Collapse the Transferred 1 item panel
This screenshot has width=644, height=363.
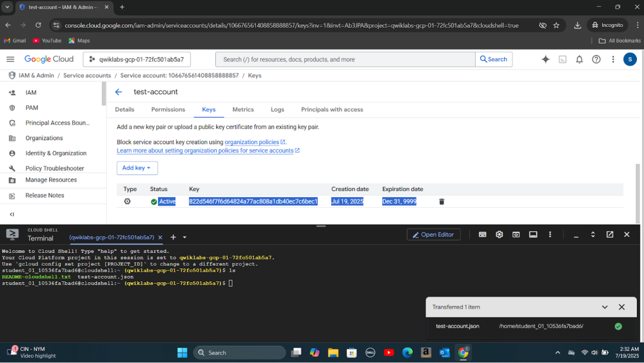[x=604, y=307]
